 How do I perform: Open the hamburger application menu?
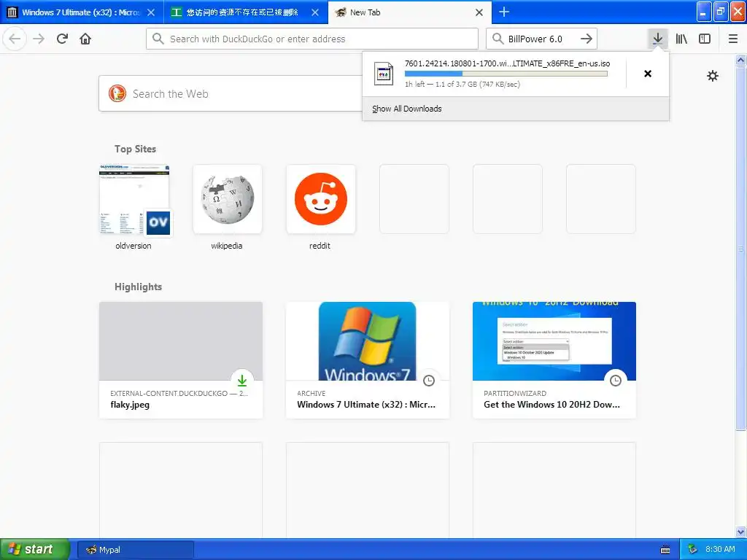click(x=733, y=39)
